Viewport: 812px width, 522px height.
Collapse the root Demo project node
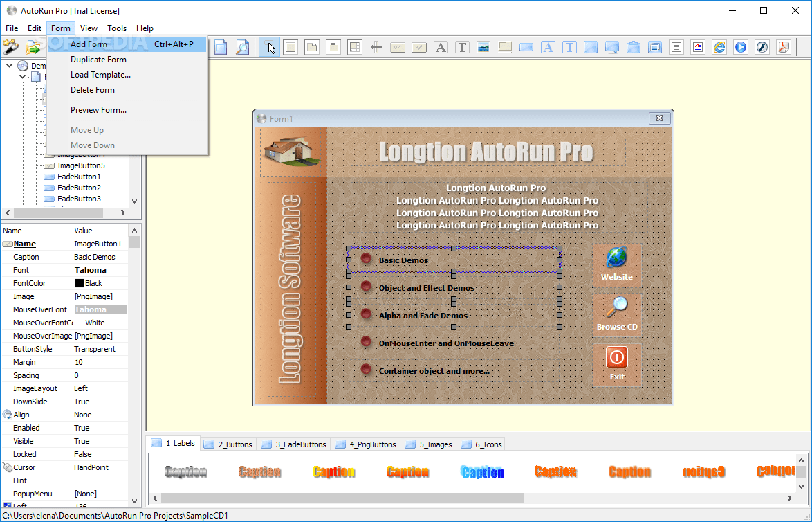coord(9,66)
